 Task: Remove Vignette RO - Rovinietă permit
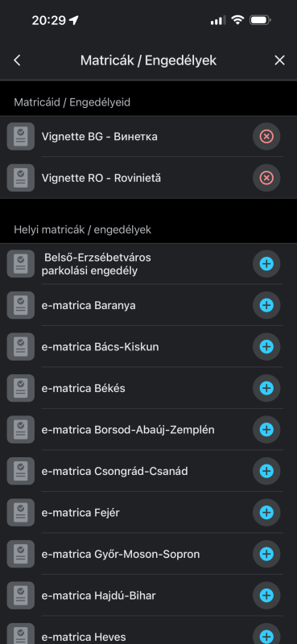pos(266,178)
